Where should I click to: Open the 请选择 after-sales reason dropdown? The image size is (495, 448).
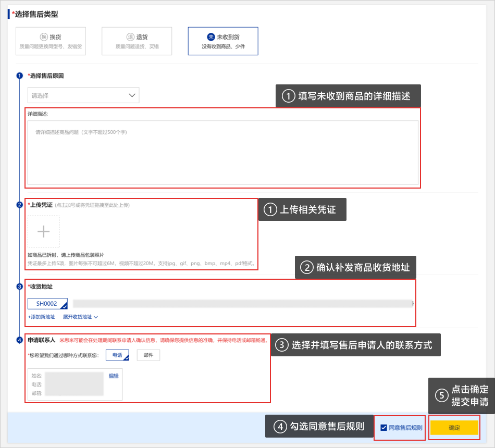(x=83, y=95)
